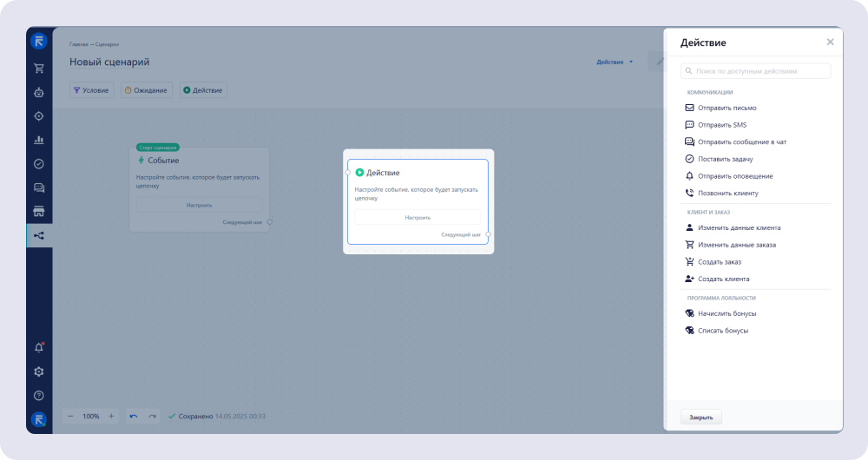The height and width of the screenshot is (460, 868).
Task: Select Отправить письмо action
Action: pyautogui.click(x=727, y=108)
